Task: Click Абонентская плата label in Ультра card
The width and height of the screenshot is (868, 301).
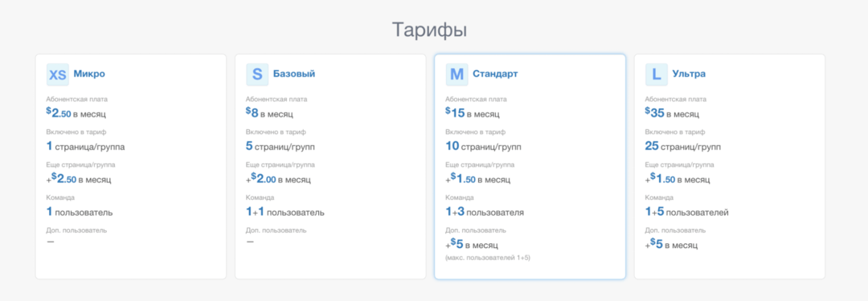Action: (676, 100)
